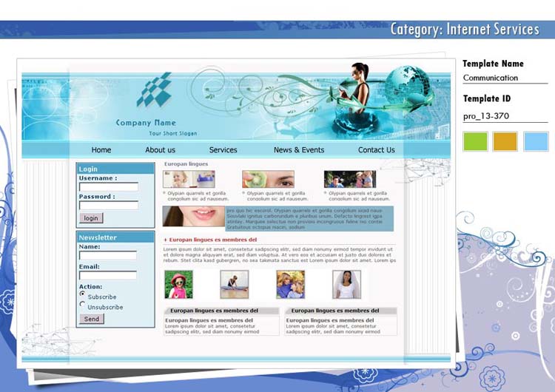Click the newsletter Name field

point(108,255)
